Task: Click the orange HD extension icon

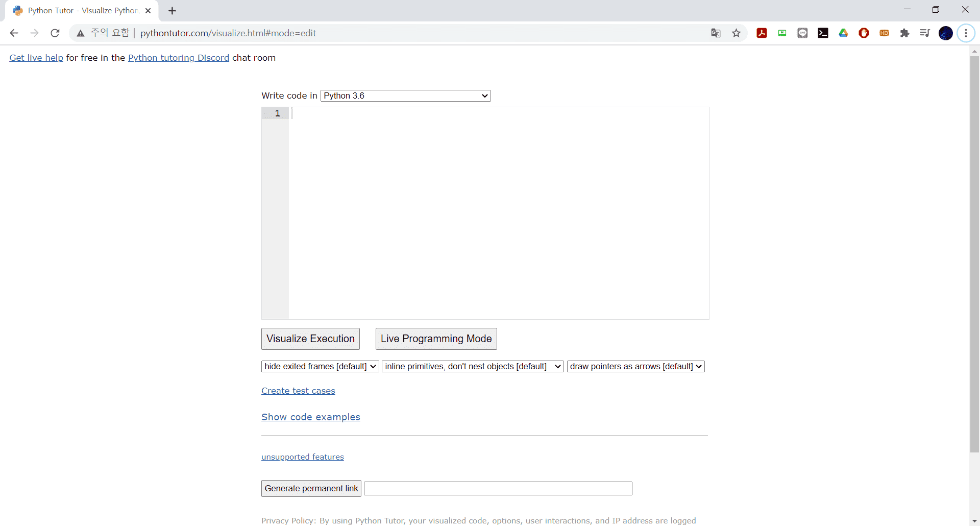Action: click(884, 33)
